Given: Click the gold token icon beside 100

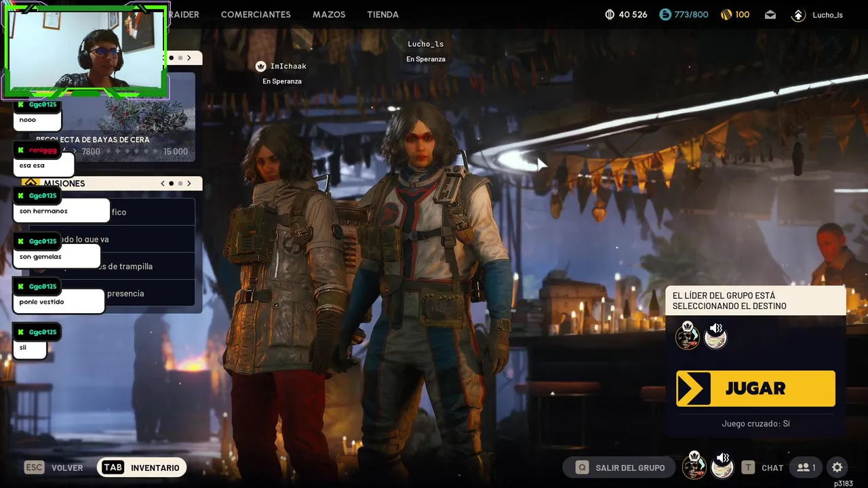Looking at the screenshot, I should (x=726, y=14).
